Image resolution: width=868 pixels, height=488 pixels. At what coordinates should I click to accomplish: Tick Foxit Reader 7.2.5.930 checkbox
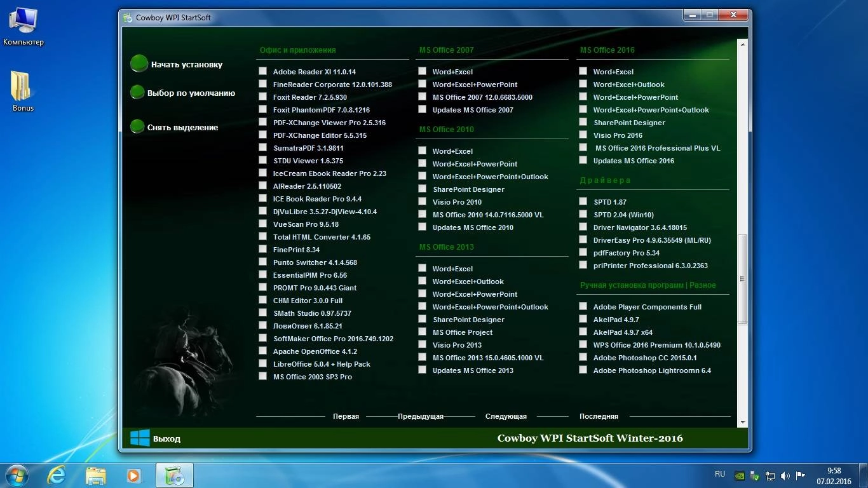[263, 97]
